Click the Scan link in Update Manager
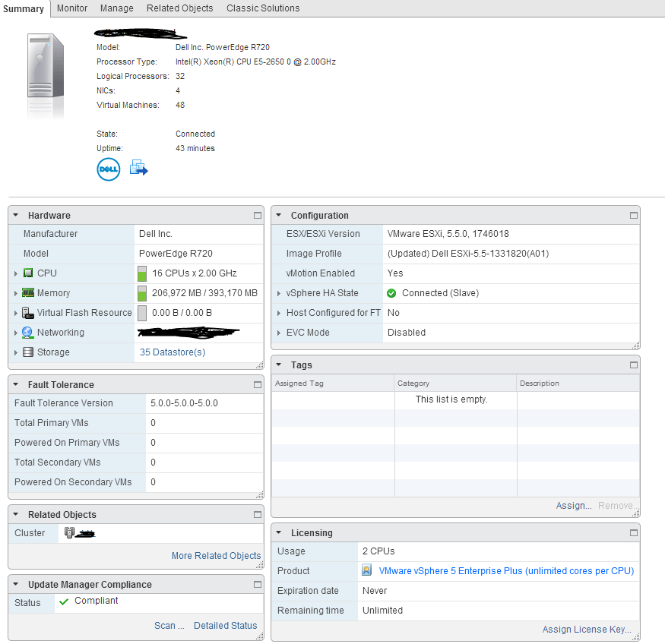The height and width of the screenshot is (644, 665). click(169, 625)
